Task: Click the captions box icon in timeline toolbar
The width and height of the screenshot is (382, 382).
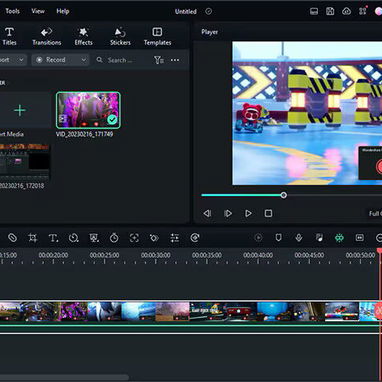Action: coord(360,238)
